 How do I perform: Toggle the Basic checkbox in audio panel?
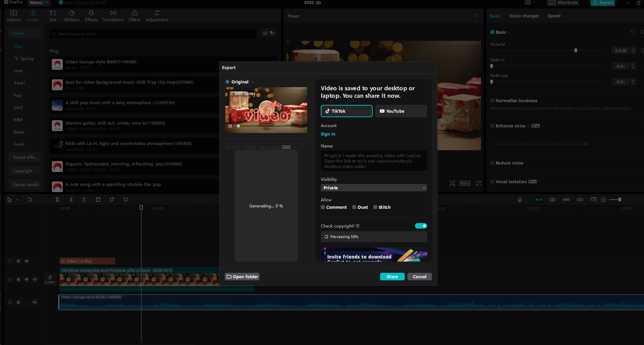click(492, 32)
